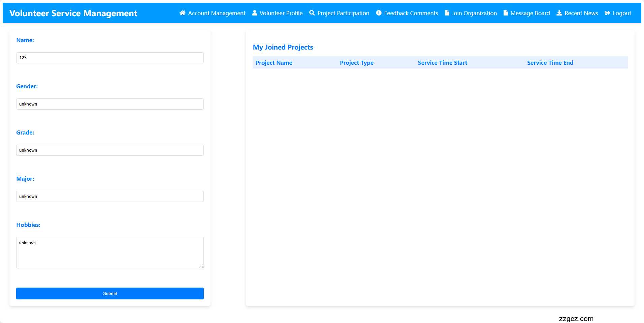Image resolution: width=644 pixels, height=323 pixels.
Task: Focus the Name input field
Action: point(110,58)
